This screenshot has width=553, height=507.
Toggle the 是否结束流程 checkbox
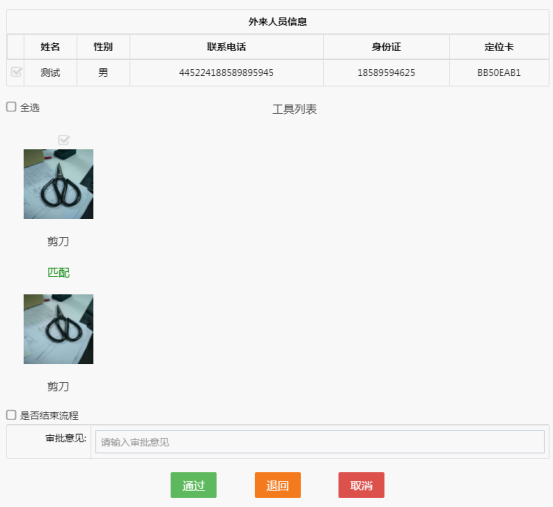11,415
